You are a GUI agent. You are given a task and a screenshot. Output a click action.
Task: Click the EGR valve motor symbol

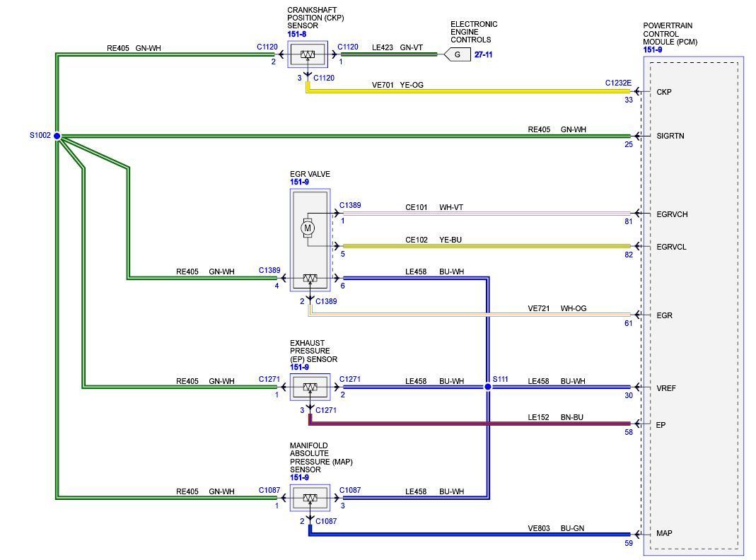click(x=308, y=228)
